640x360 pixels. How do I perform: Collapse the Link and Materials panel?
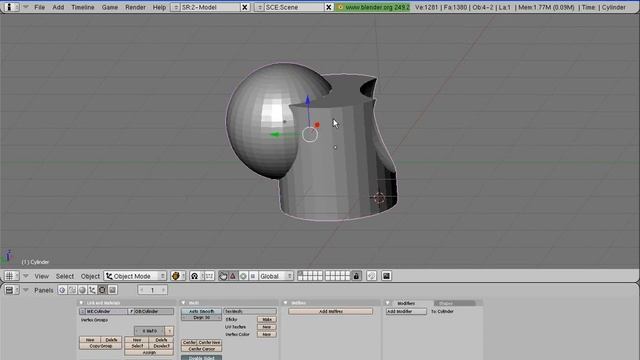click(x=81, y=303)
